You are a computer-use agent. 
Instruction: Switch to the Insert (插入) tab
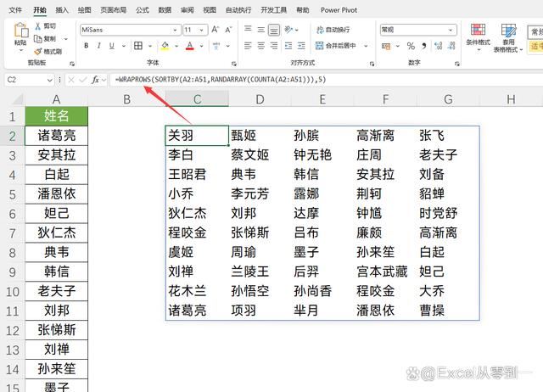click(x=62, y=10)
